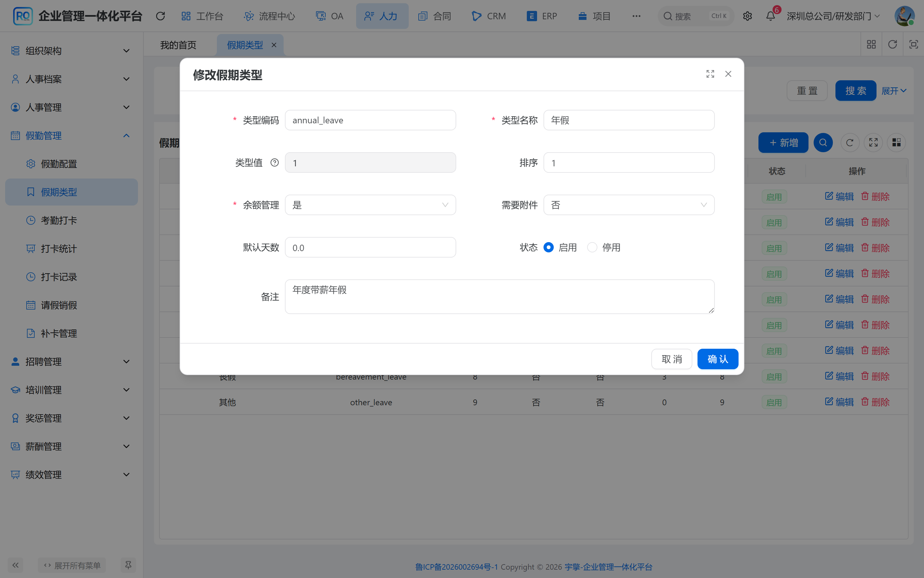This screenshot has width=924, height=578.
Task: Open the CRM top menu
Action: pos(489,16)
